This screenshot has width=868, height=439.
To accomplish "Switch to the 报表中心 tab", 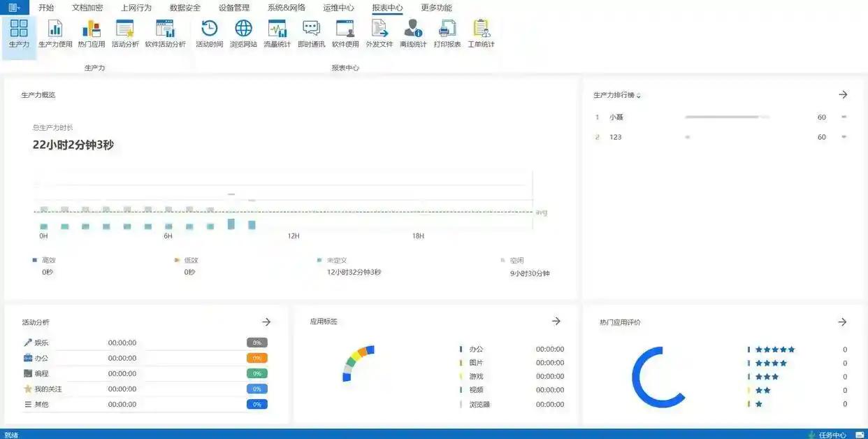I will [388, 8].
